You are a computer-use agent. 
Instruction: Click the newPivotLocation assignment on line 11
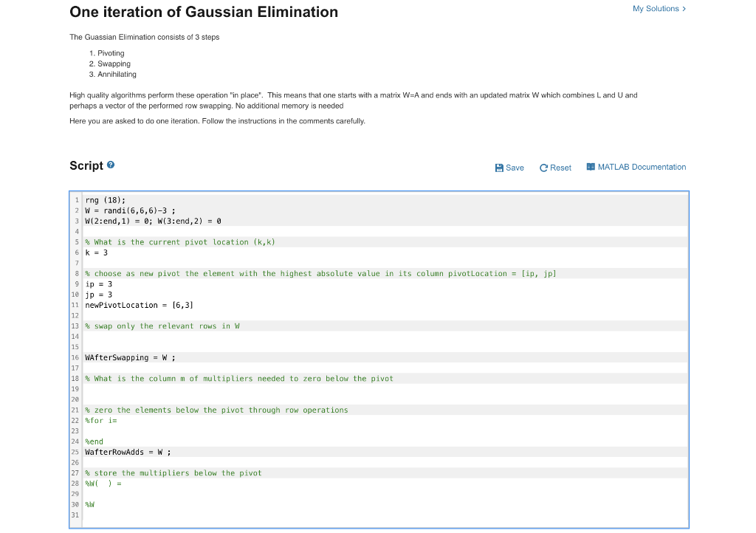[x=139, y=305]
